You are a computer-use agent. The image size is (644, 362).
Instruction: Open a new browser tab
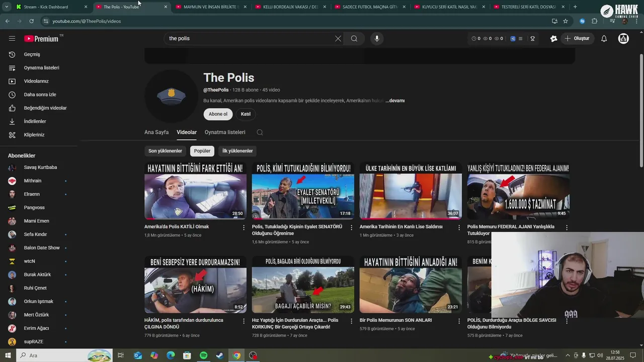tap(575, 7)
